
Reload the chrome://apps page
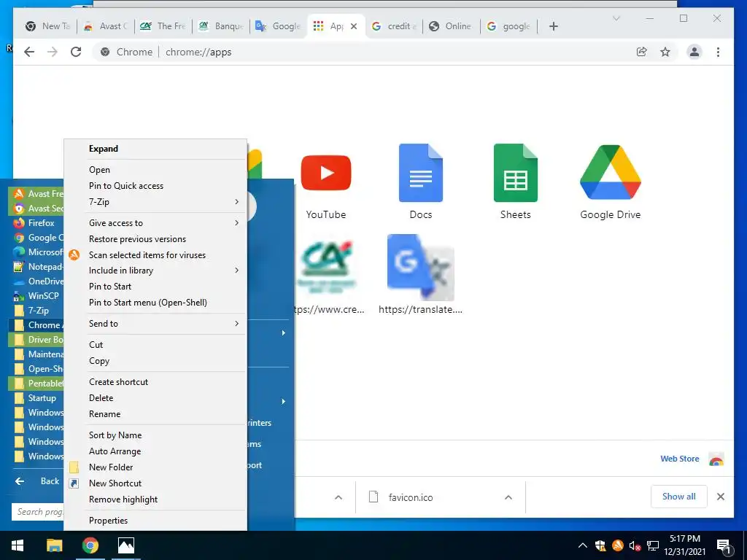coord(76,52)
